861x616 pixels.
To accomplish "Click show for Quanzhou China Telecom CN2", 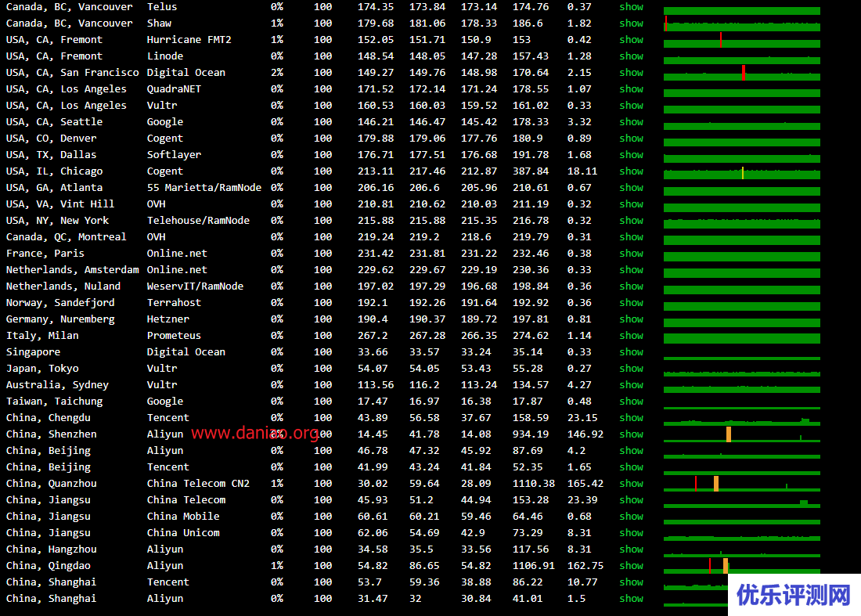I will point(631,484).
